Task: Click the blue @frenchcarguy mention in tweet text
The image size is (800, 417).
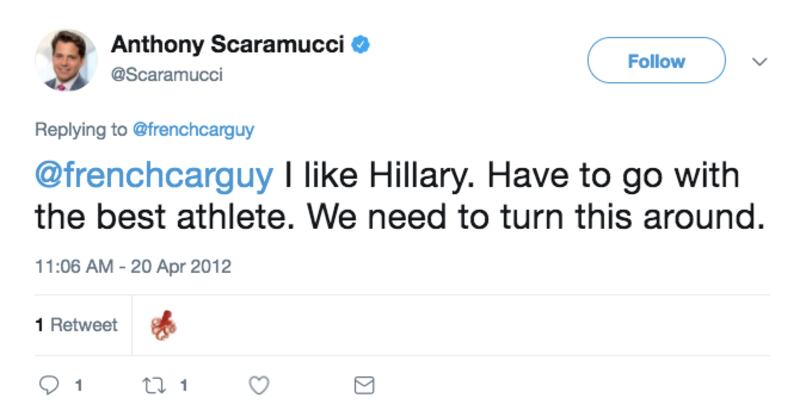Action: click(153, 177)
